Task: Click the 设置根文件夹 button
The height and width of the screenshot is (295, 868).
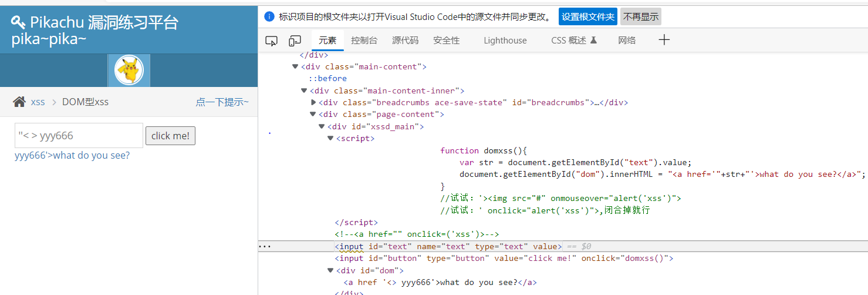Action: click(x=588, y=16)
